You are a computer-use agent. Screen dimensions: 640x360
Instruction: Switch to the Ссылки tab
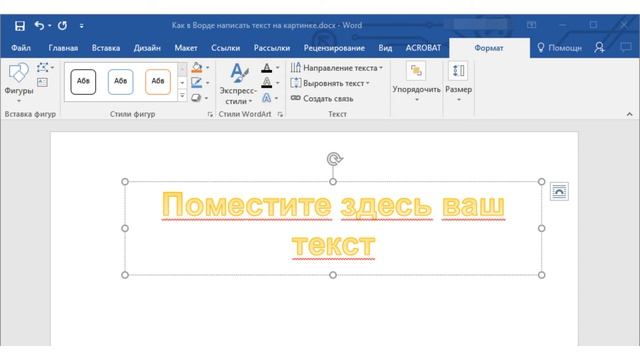tap(226, 48)
